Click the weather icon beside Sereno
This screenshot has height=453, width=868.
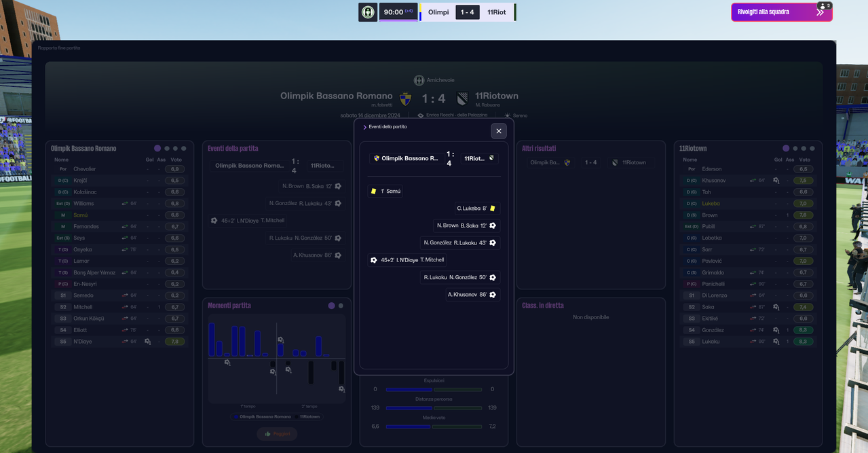tap(507, 115)
